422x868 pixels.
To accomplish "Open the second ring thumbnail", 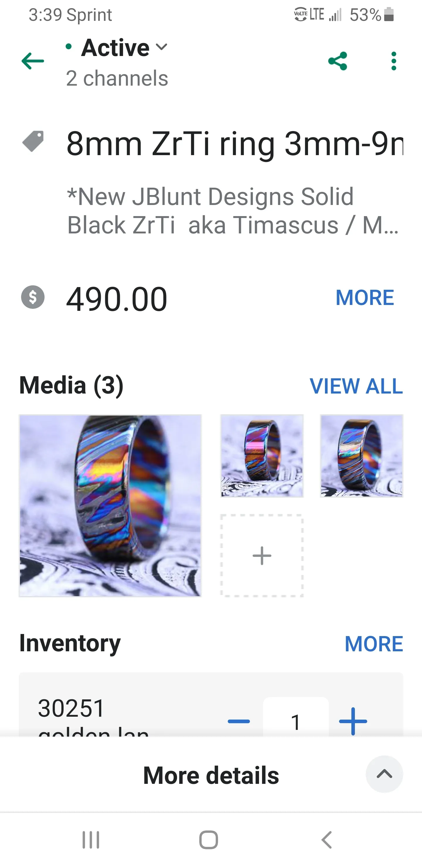I will click(x=262, y=456).
